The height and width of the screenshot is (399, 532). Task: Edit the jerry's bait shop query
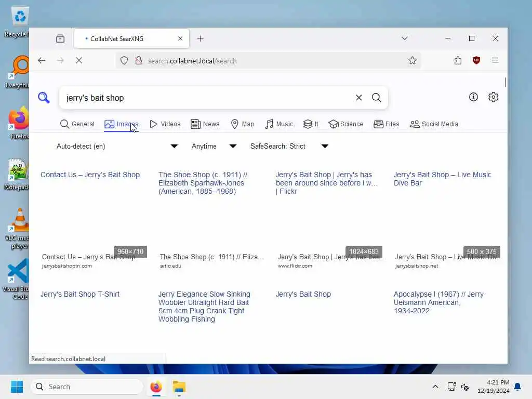207,98
